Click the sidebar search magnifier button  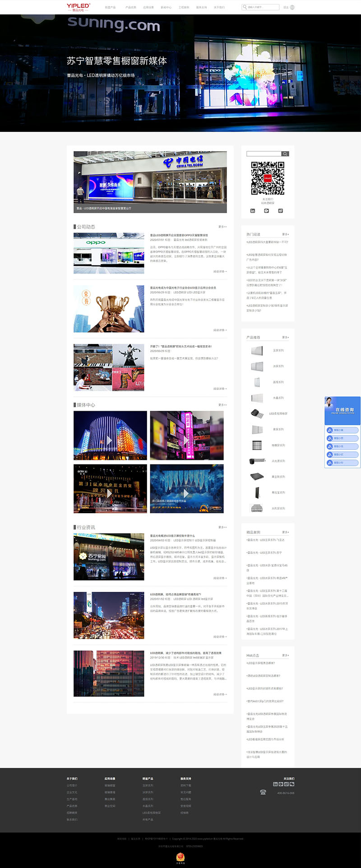tap(285, 154)
